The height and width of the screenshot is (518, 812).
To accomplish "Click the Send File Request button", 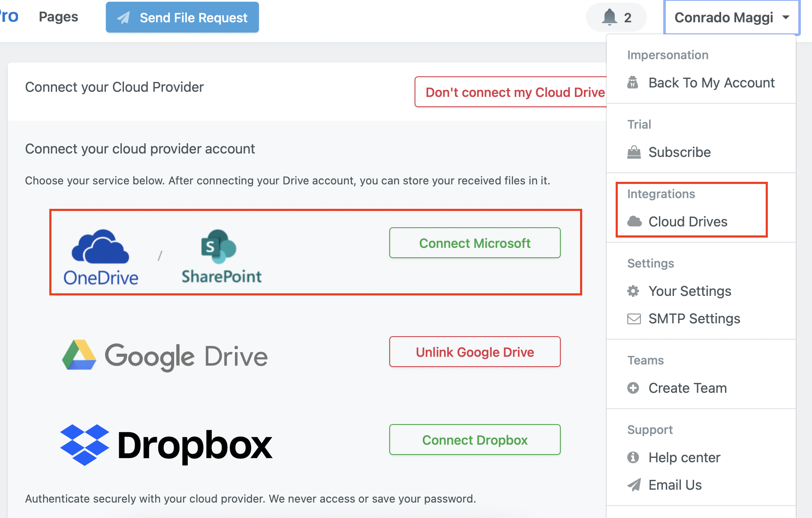I will [182, 17].
